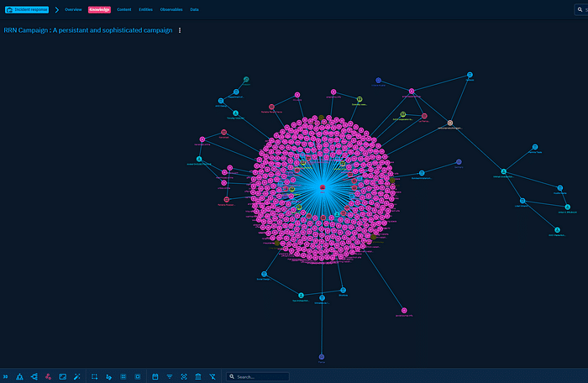Toggle free pointer selection mode
Screen dimensions: 588x383
point(109,377)
